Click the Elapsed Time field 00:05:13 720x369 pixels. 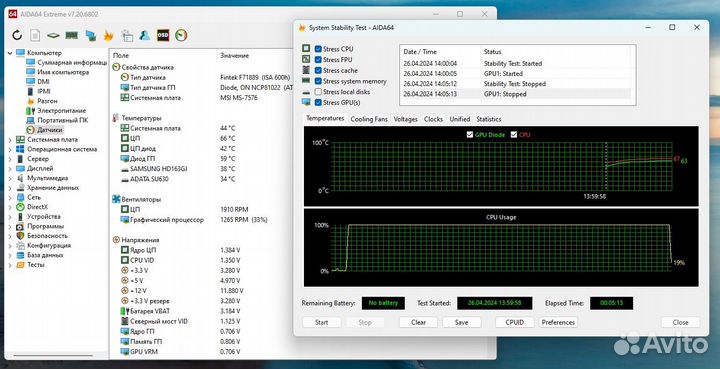(612, 303)
